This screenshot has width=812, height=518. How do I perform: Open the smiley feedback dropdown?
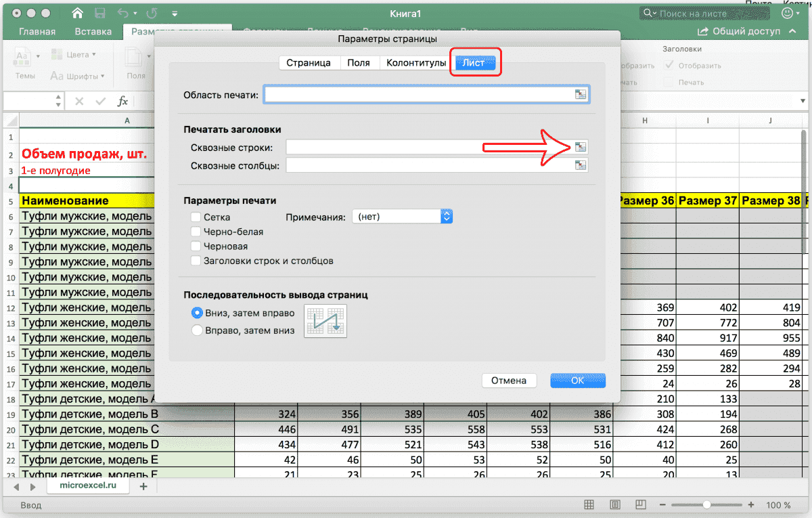794,13
